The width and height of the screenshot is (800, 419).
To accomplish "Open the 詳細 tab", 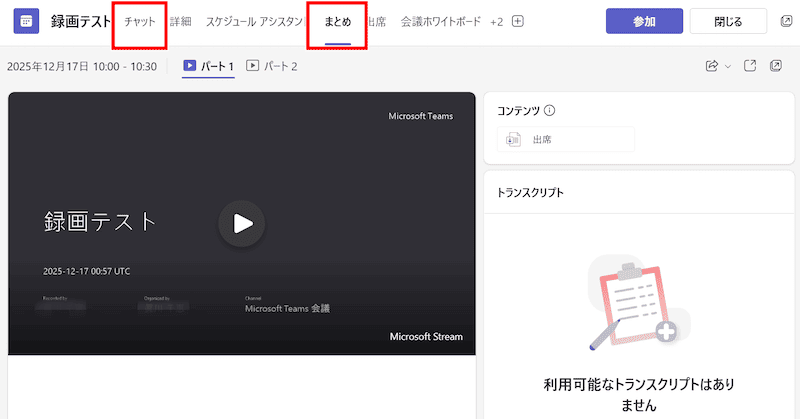I will pos(181,21).
